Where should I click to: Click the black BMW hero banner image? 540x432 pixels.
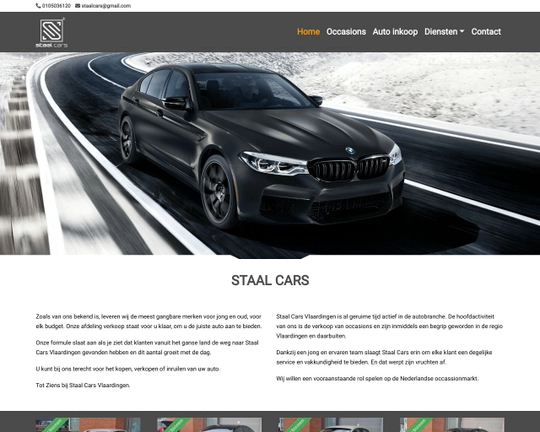(x=270, y=154)
